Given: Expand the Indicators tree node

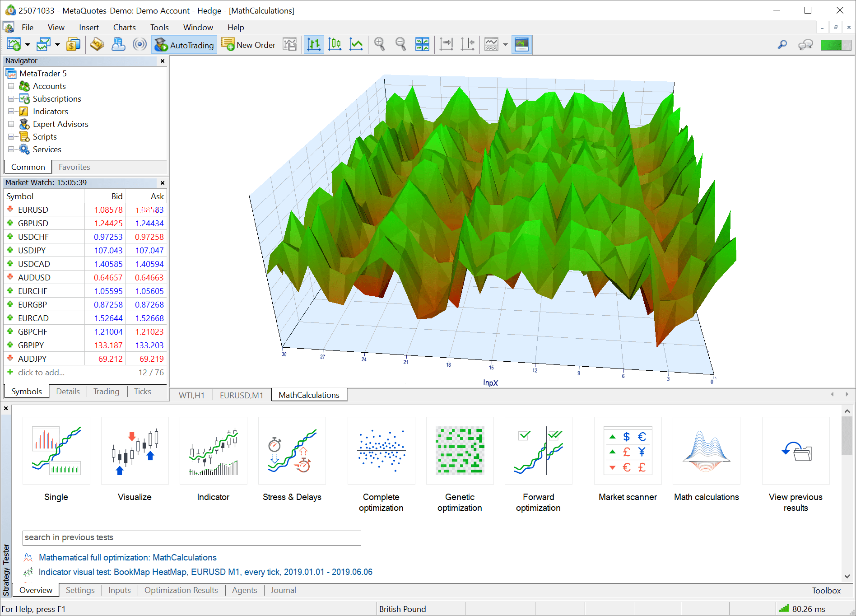Looking at the screenshot, I should [11, 112].
